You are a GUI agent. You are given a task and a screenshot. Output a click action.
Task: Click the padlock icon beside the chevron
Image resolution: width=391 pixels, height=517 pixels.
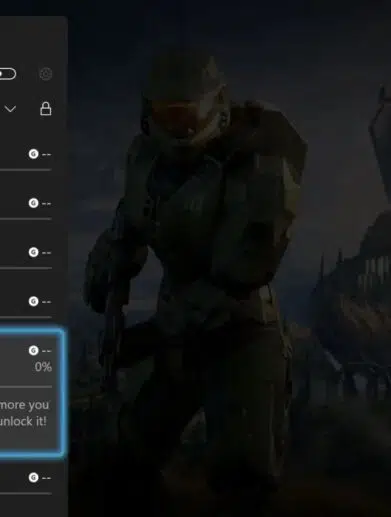point(46,109)
